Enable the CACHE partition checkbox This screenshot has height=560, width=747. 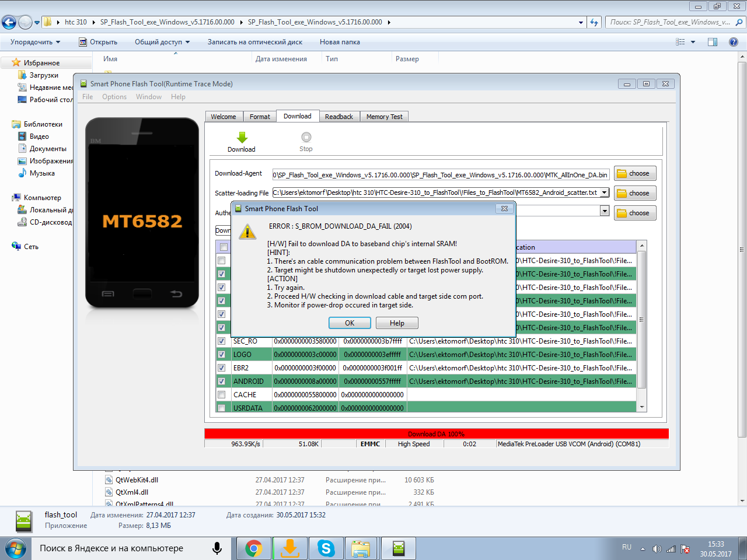click(222, 395)
